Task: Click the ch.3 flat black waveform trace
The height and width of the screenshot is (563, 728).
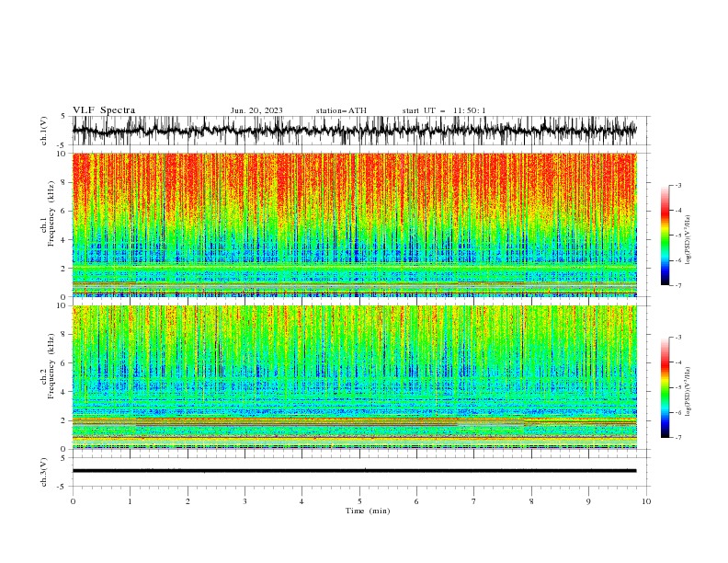Action: [354, 471]
